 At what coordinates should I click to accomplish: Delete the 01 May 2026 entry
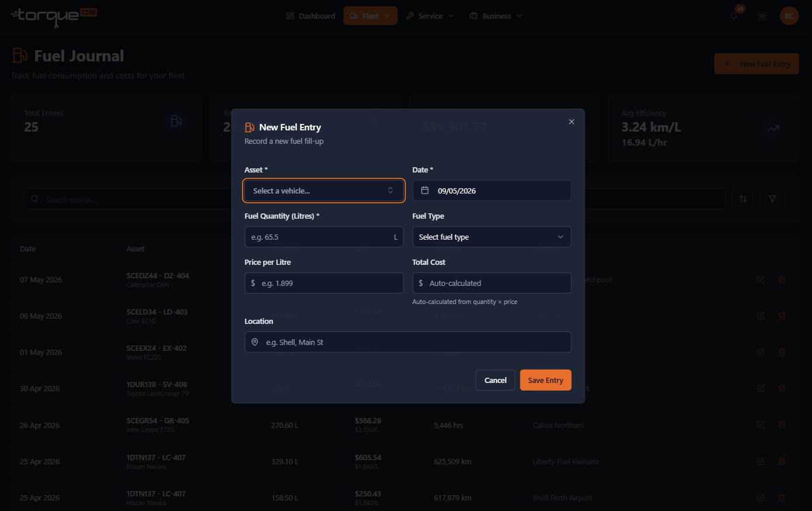(x=782, y=352)
